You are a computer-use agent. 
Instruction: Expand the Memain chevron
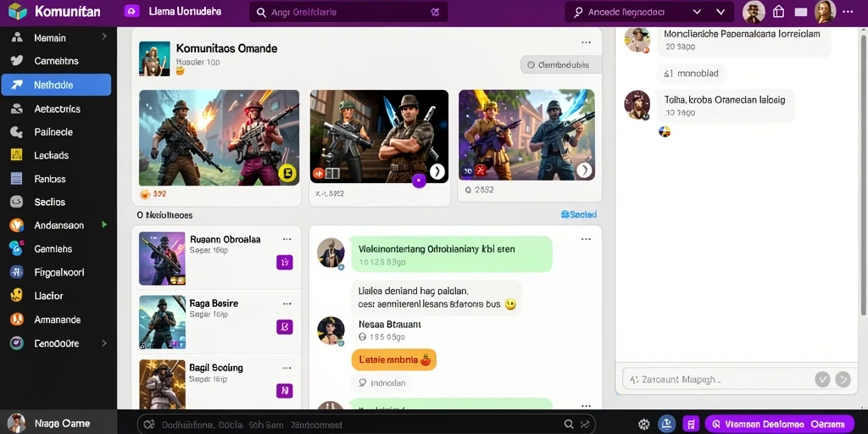(104, 36)
